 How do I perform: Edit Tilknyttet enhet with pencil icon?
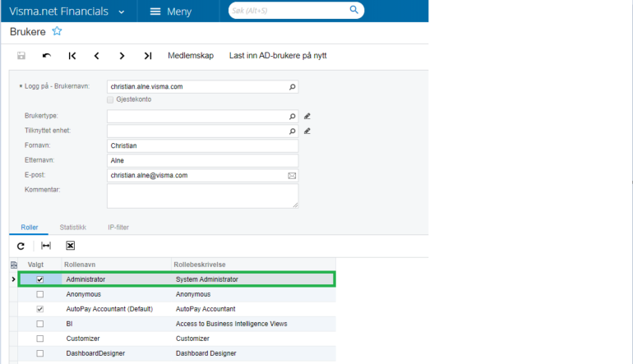point(307,131)
